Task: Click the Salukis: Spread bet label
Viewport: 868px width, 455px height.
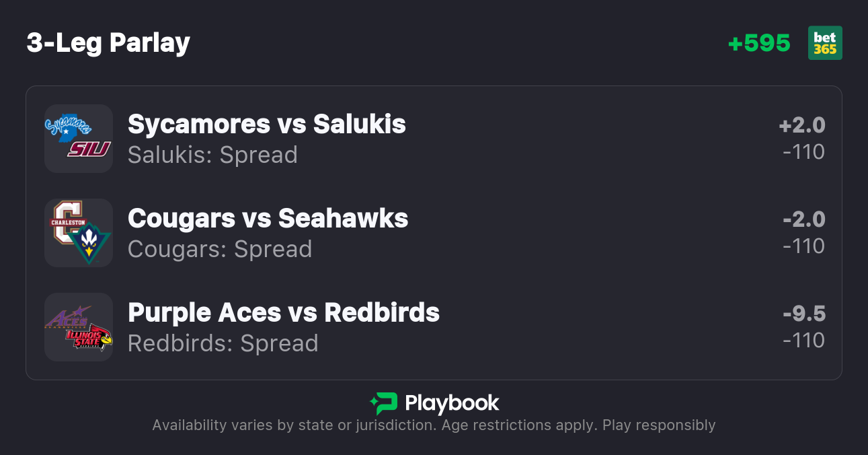Action: tap(212, 155)
